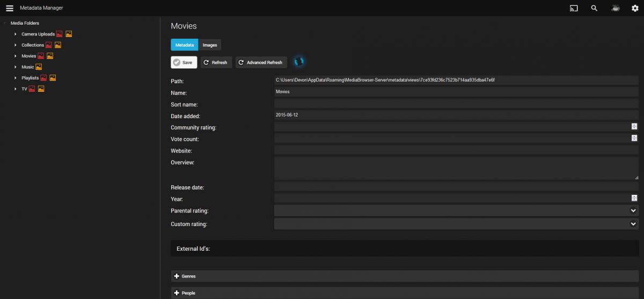Open the Parental rating dropdown
This screenshot has height=299, width=644.
[633, 211]
